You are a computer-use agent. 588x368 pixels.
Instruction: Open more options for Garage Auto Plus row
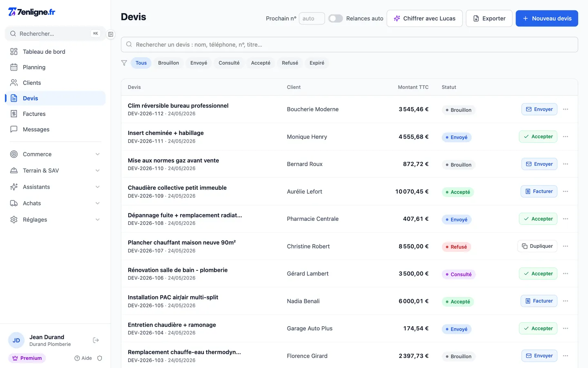566,328
